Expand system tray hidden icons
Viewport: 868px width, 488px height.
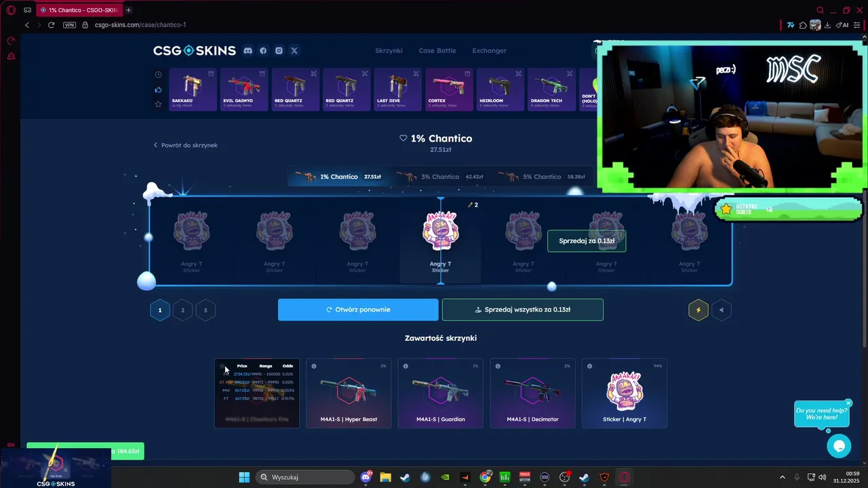click(x=782, y=477)
